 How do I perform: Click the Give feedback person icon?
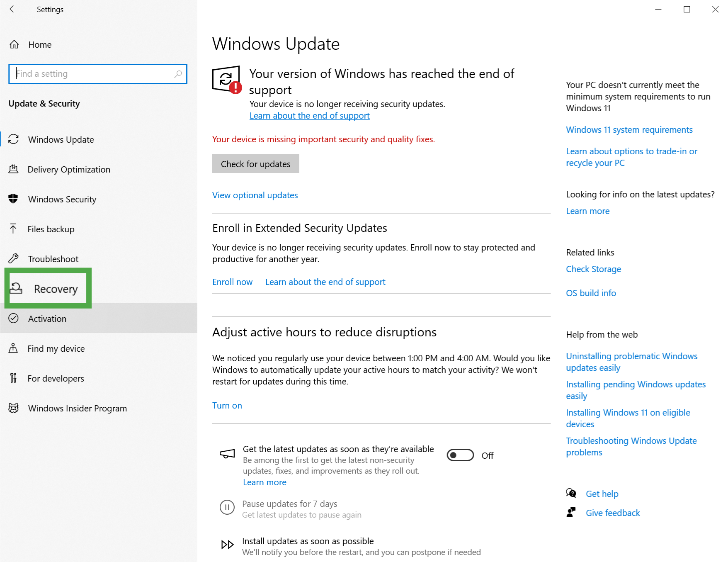coord(571,513)
